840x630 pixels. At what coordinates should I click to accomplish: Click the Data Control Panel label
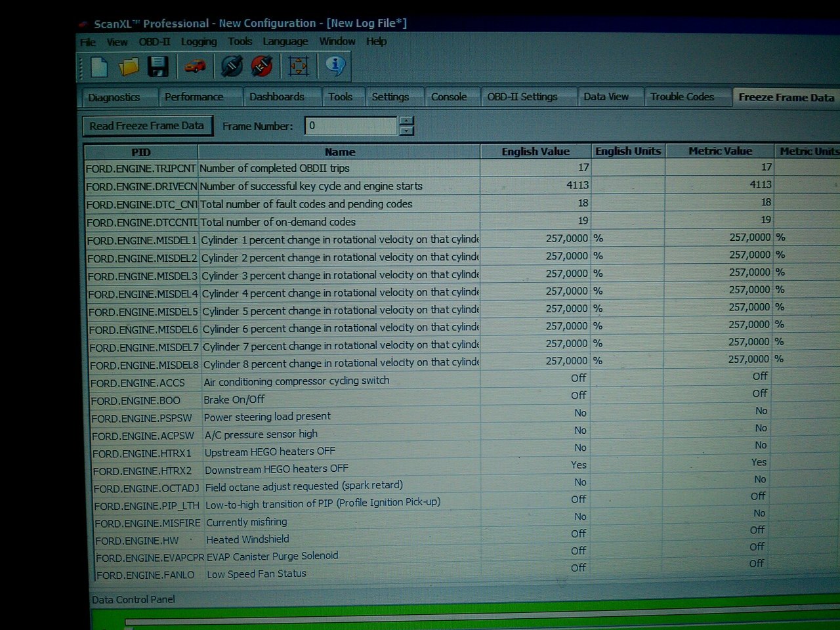(x=133, y=600)
